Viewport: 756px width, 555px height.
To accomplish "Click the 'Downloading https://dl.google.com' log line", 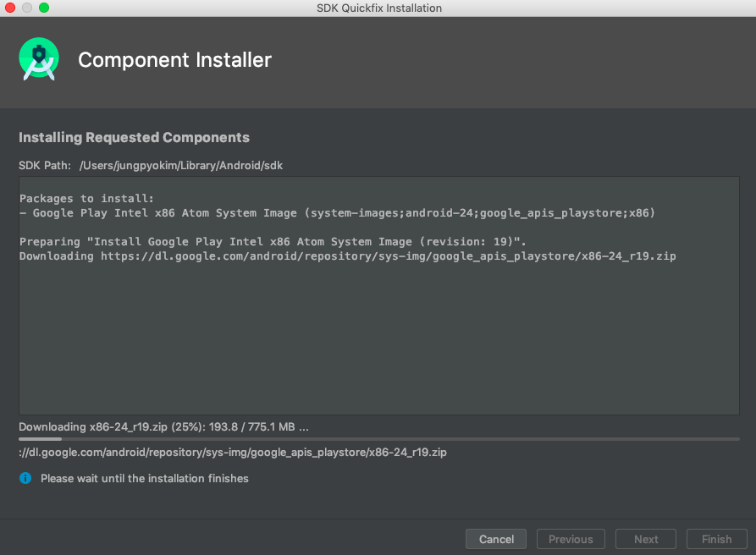I will [x=347, y=256].
